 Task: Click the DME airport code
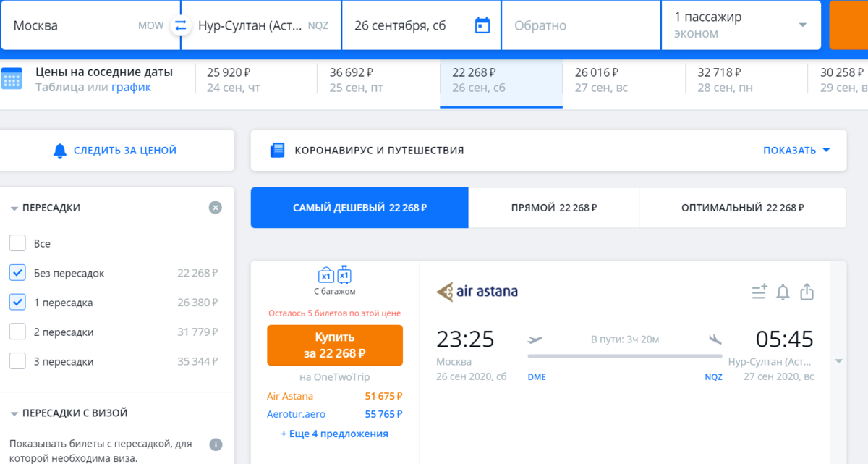coord(537,376)
